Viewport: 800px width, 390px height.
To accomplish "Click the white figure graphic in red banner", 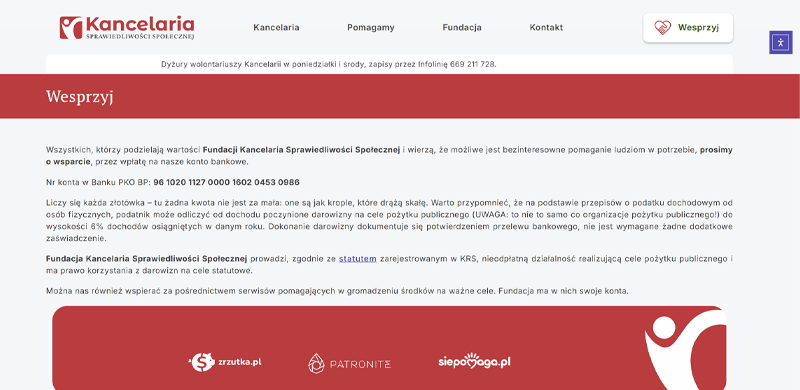I will (x=685, y=350).
